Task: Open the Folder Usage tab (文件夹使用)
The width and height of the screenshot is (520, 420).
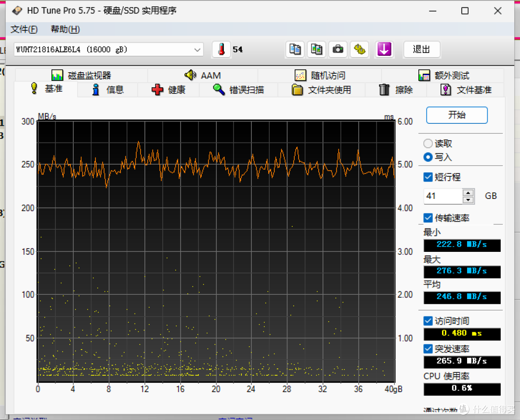Action: click(321, 90)
